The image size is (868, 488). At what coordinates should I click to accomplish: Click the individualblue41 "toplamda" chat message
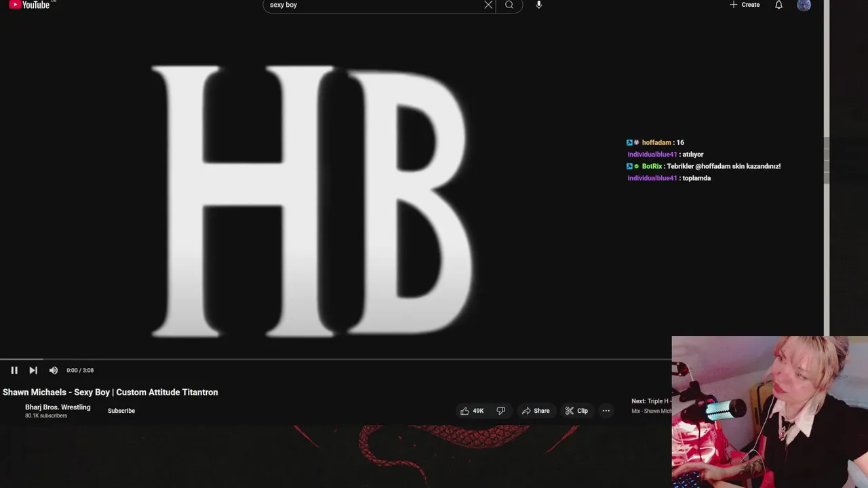coord(669,178)
